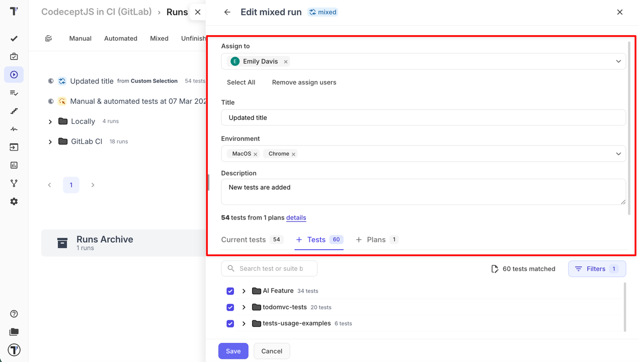Click the Runs Archive box icon
644x362 pixels.
pos(62,243)
